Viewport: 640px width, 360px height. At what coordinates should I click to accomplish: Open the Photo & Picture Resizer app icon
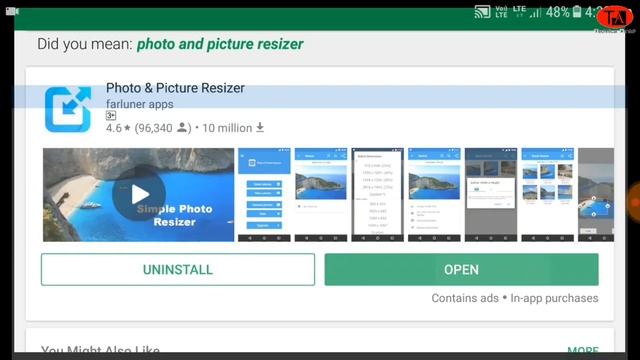click(68, 109)
